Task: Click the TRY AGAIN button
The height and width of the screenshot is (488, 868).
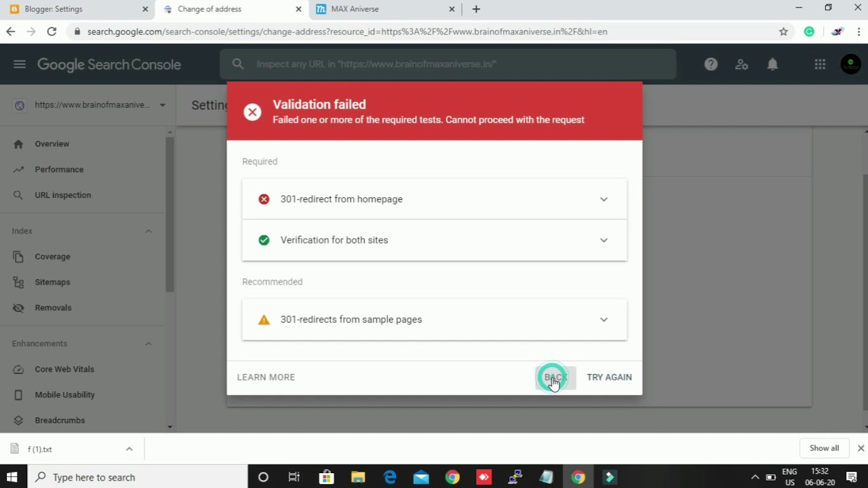Action: pos(609,378)
